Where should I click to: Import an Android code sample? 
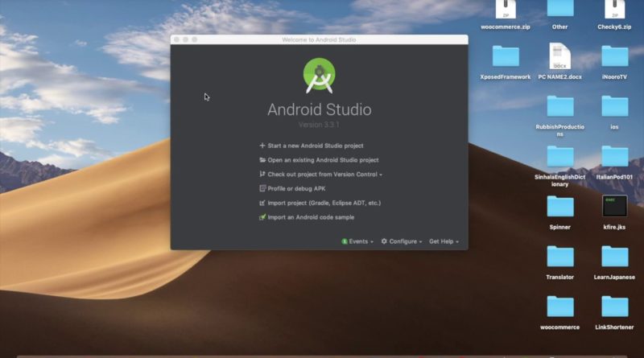tap(307, 217)
